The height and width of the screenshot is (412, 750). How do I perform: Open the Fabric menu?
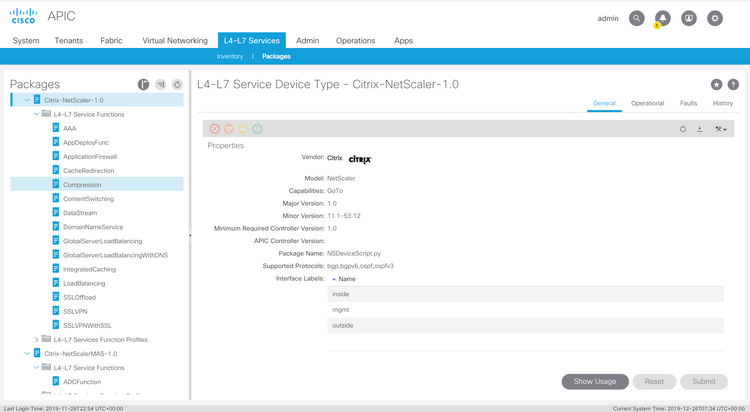(111, 41)
